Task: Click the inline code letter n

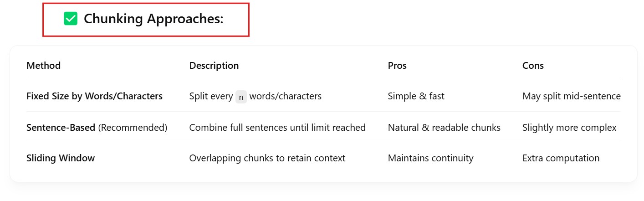Action: [x=241, y=97]
